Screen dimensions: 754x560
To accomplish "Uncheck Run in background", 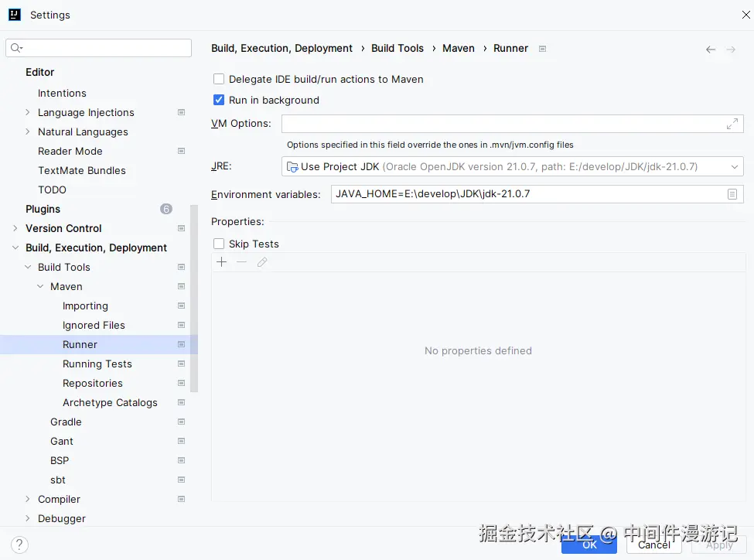I will (219, 100).
